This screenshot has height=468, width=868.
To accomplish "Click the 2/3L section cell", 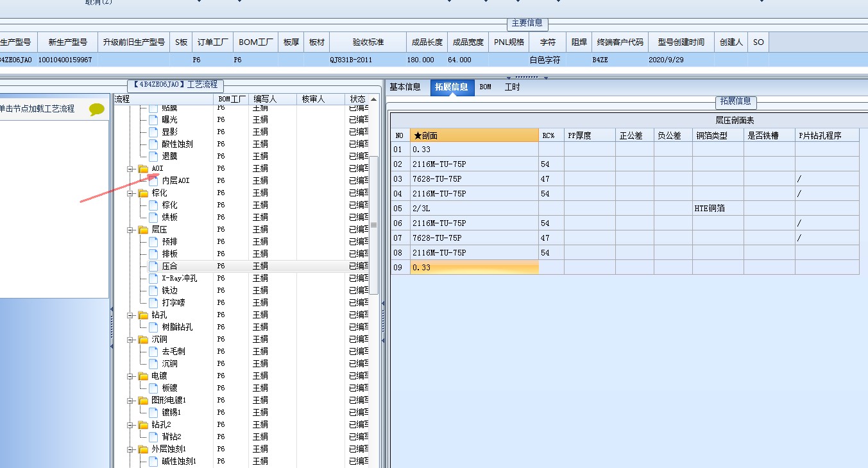I will tap(474, 209).
